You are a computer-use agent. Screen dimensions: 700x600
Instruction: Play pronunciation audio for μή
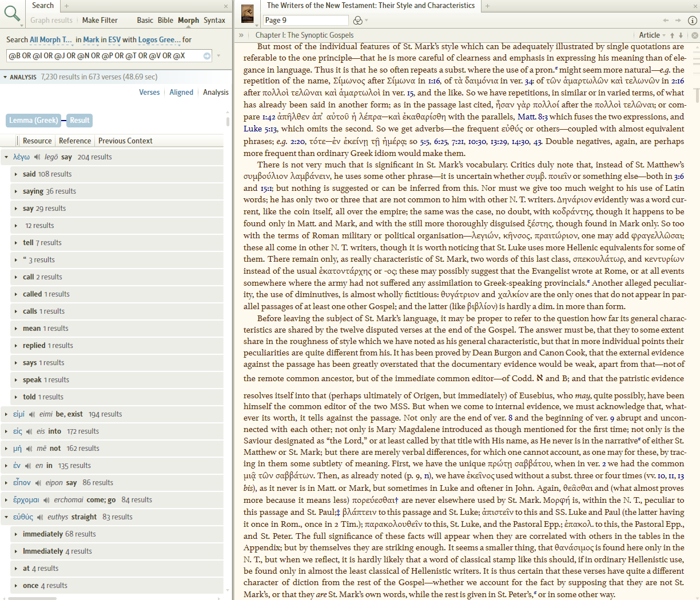[29, 449]
